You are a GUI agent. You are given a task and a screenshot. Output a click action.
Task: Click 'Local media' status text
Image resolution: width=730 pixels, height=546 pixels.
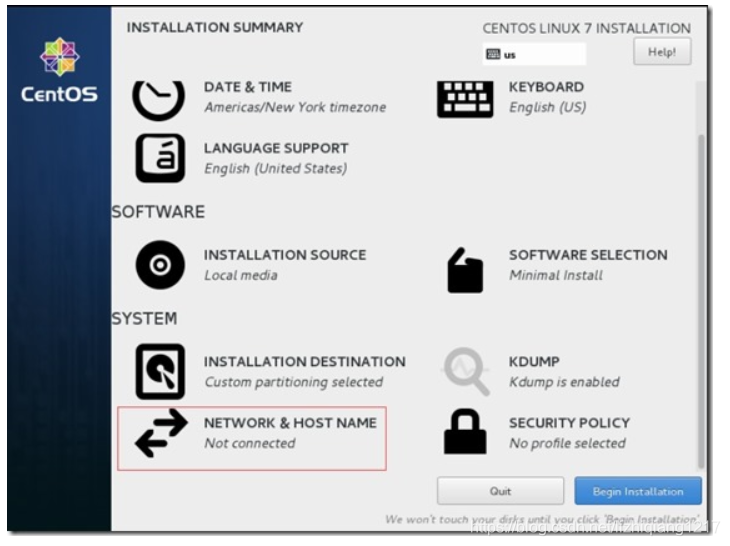pos(241,276)
